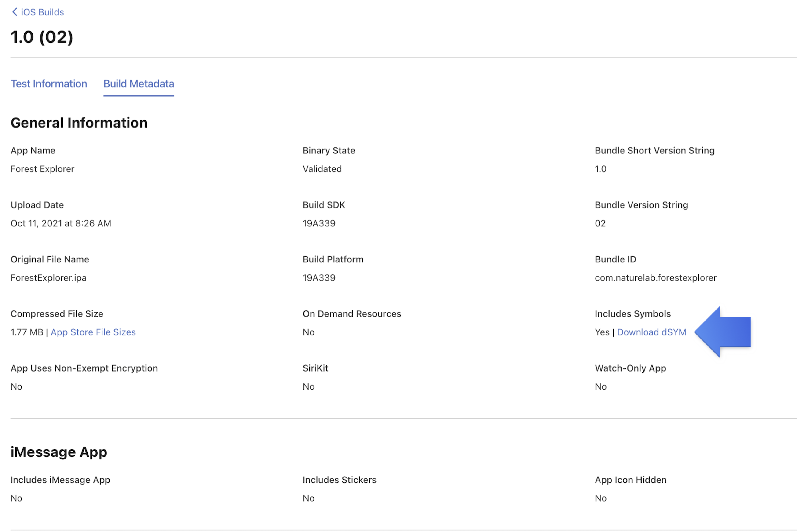Click the Binary State value Validated

click(x=322, y=169)
